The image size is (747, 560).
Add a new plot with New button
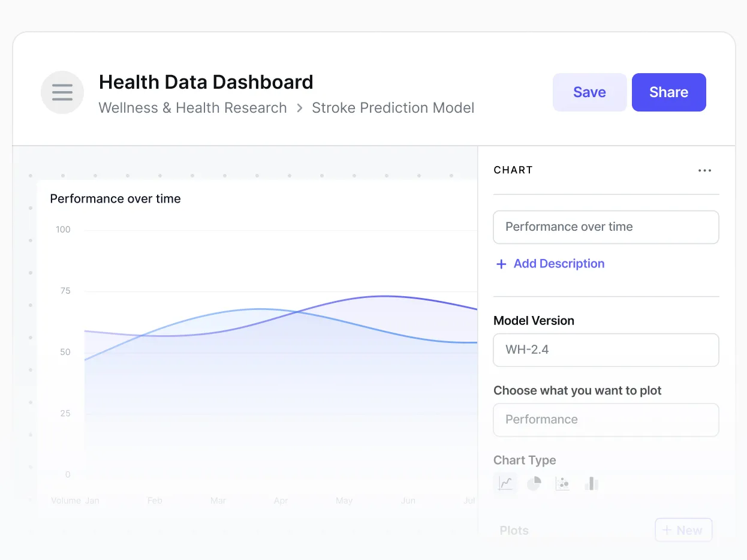tap(683, 530)
